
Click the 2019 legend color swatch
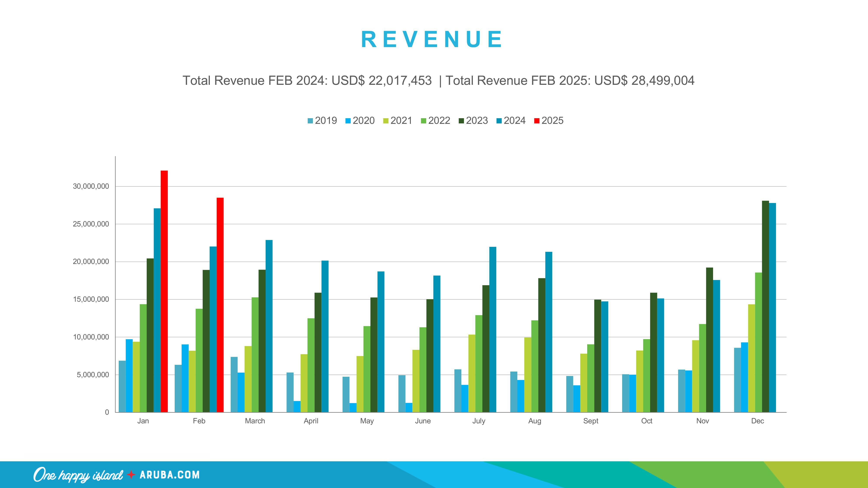(310, 121)
